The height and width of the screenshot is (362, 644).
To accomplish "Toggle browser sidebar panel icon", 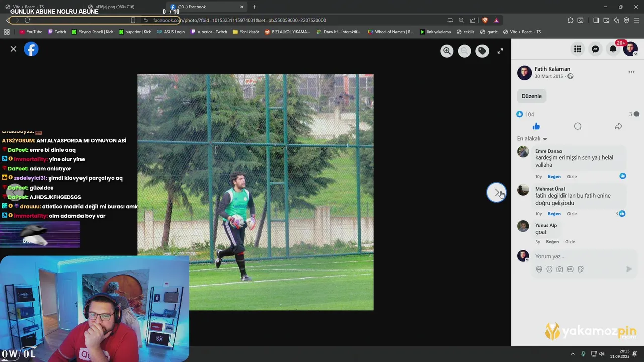I will (596, 20).
